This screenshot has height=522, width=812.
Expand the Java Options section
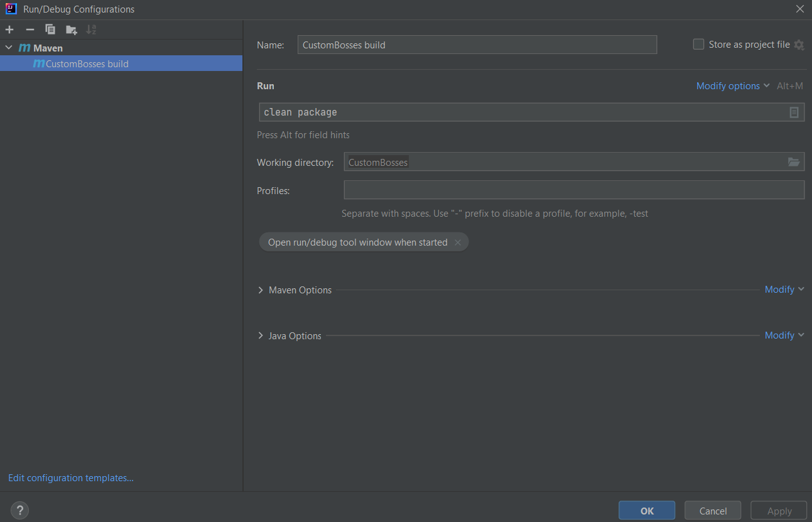pos(261,335)
